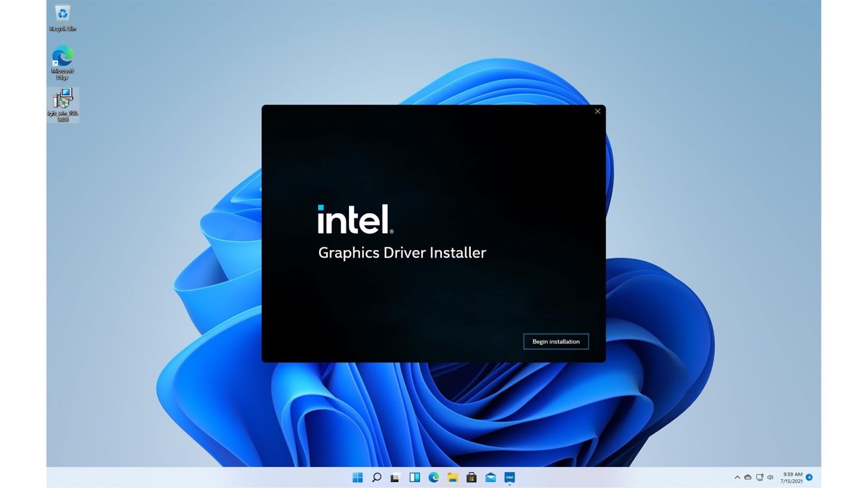Open notifications via the blue badge
The image size is (868, 488).
[809, 477]
